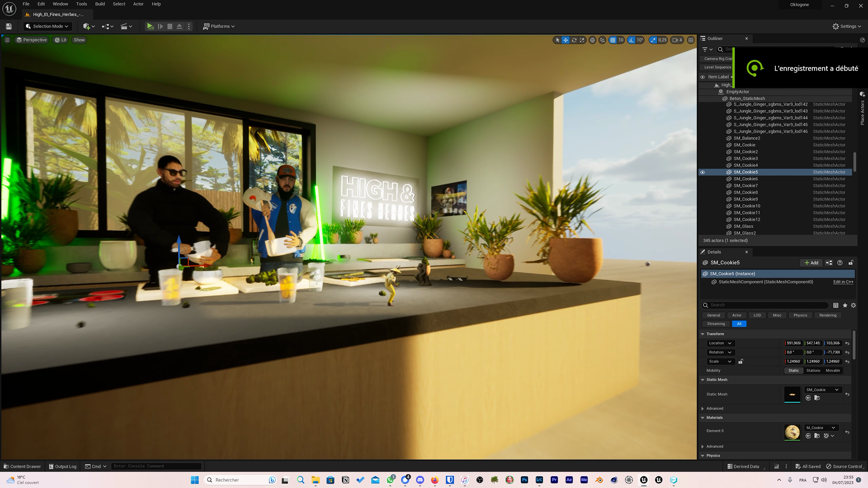Open the Blueprints dropdown in toolbar
Viewport: 868px width, 488px height.
click(108, 26)
